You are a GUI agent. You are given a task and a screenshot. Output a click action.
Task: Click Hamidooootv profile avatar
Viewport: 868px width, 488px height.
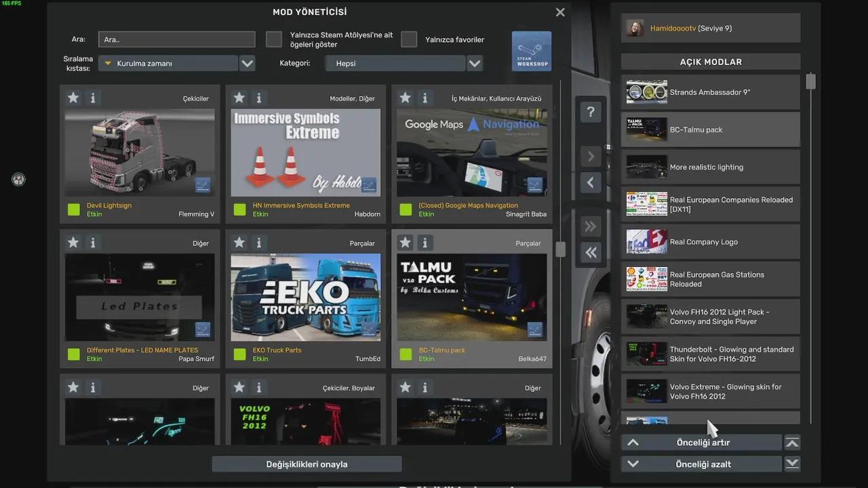[635, 28]
